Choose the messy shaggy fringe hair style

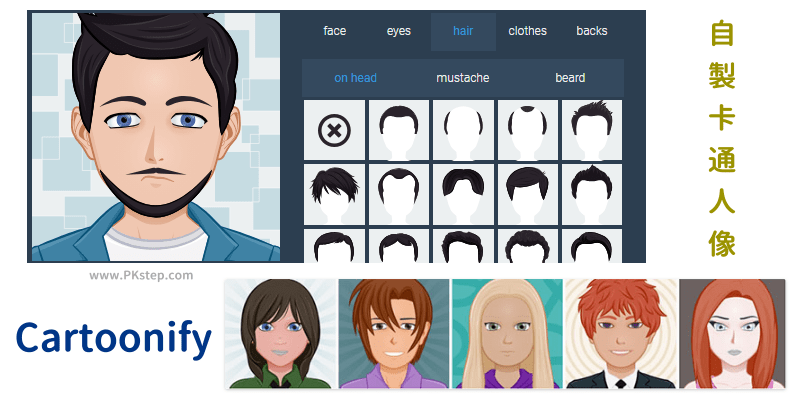coord(334,194)
